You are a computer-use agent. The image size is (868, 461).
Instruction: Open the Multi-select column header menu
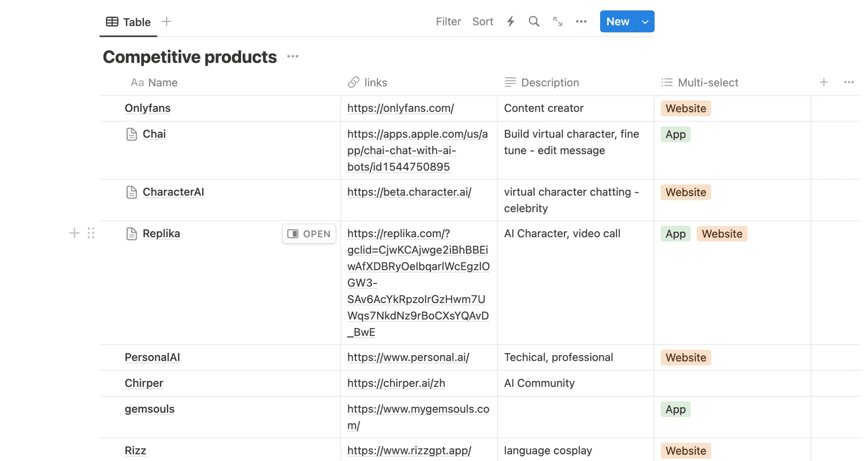tap(707, 83)
